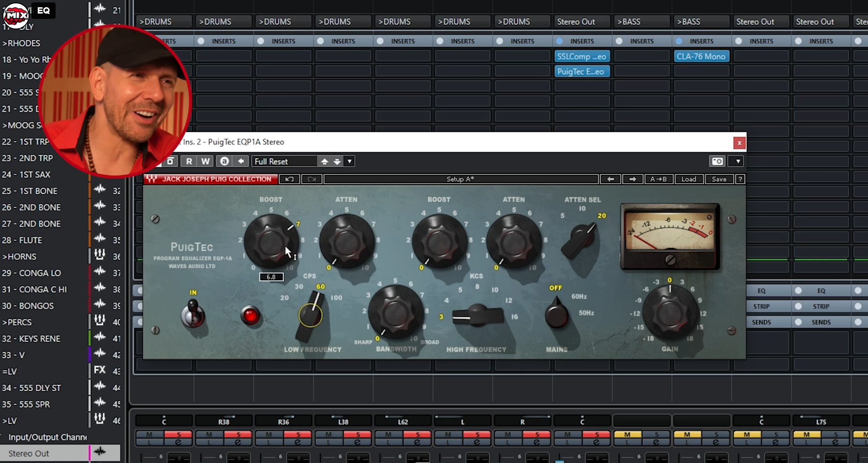Undo the last PuigTec change

(289, 179)
